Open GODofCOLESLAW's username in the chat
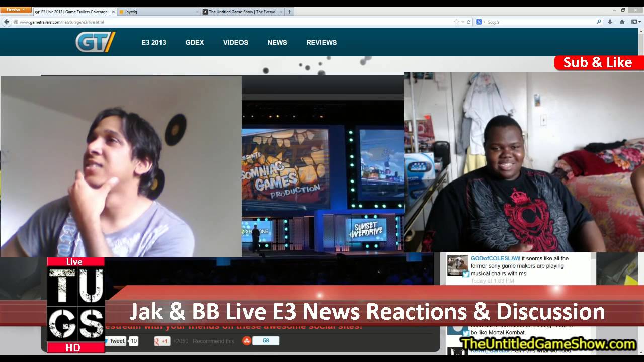 tap(495, 258)
